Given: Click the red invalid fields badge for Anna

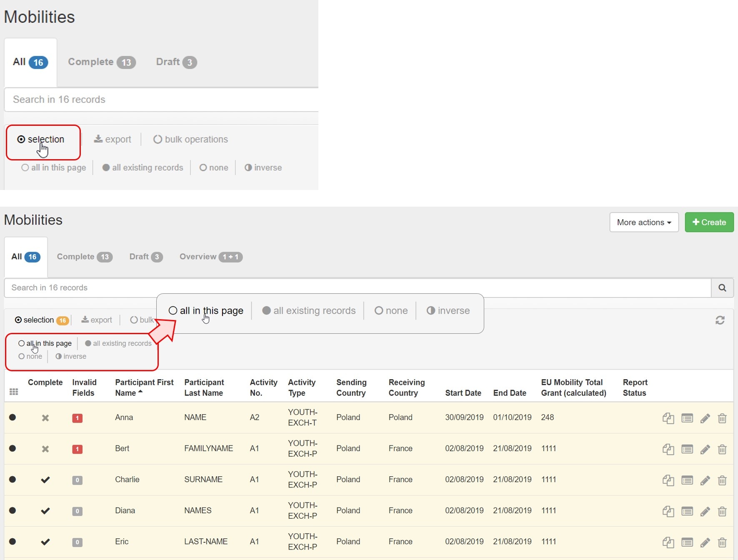Looking at the screenshot, I should coord(77,418).
